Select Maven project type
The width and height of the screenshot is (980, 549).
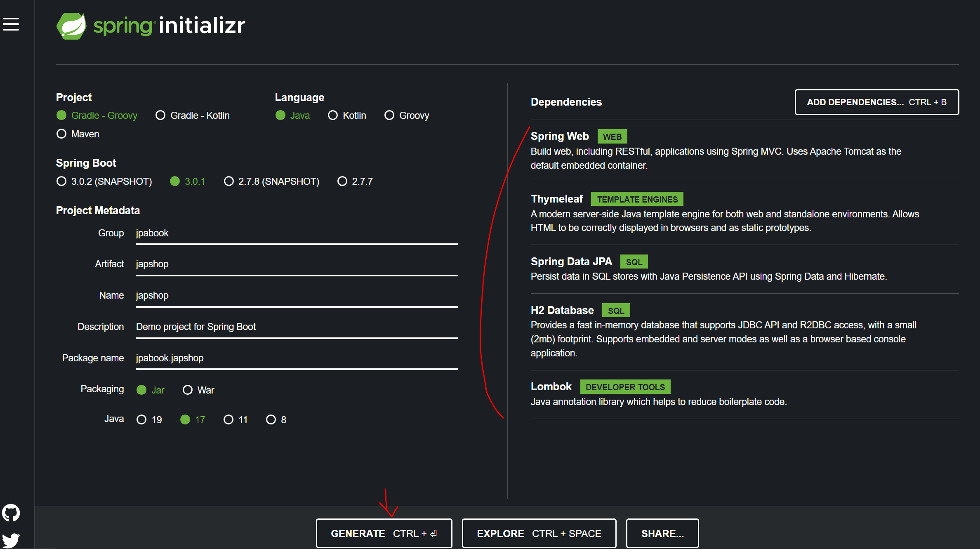(x=61, y=134)
